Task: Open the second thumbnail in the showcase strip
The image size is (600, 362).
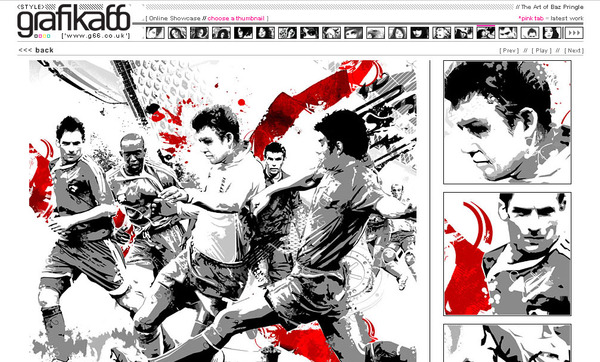Action: [177, 33]
